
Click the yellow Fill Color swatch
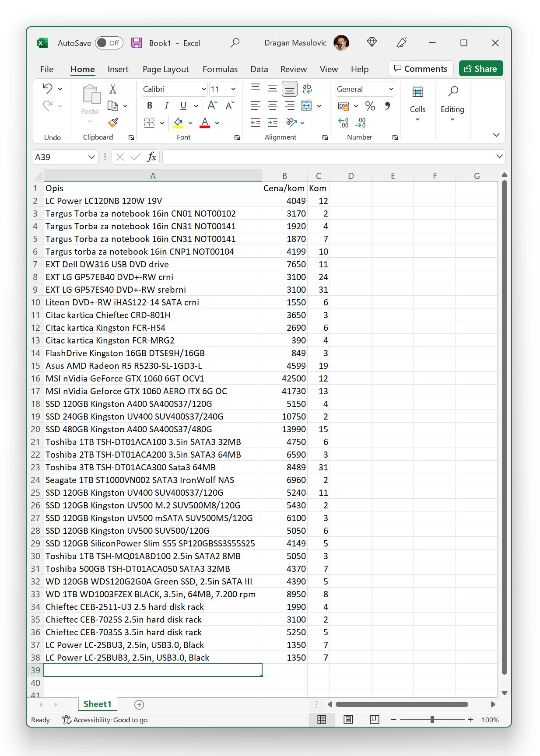[178, 123]
